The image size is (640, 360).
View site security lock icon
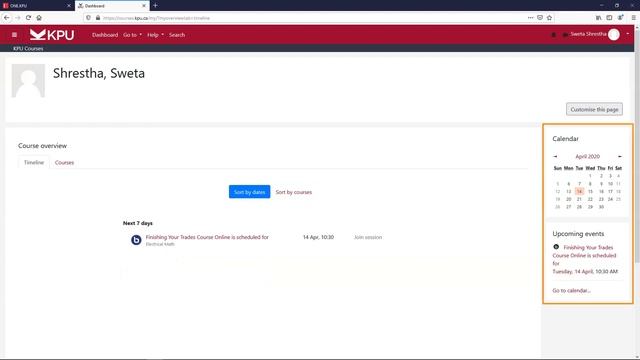point(98,18)
